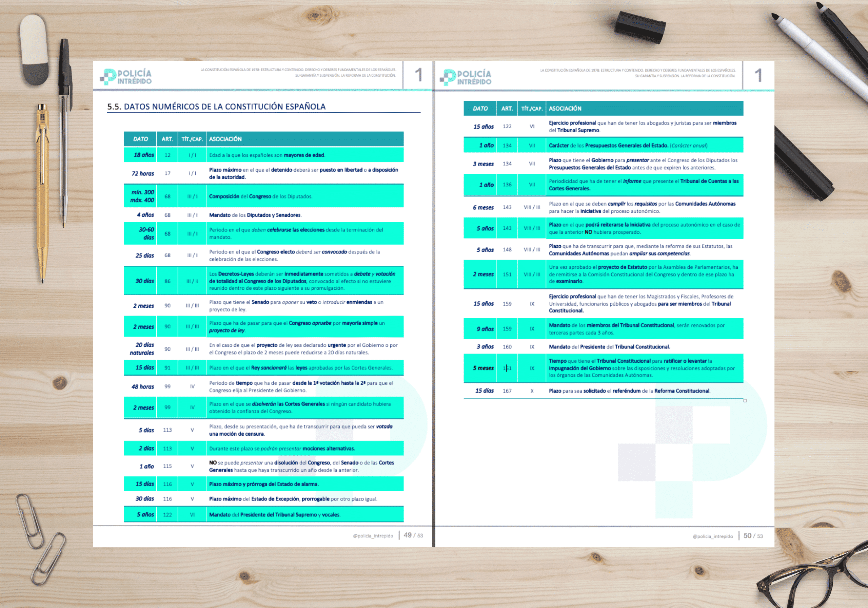Click article number '167' in the right table
This screenshot has width=868, height=608.
tap(507, 391)
